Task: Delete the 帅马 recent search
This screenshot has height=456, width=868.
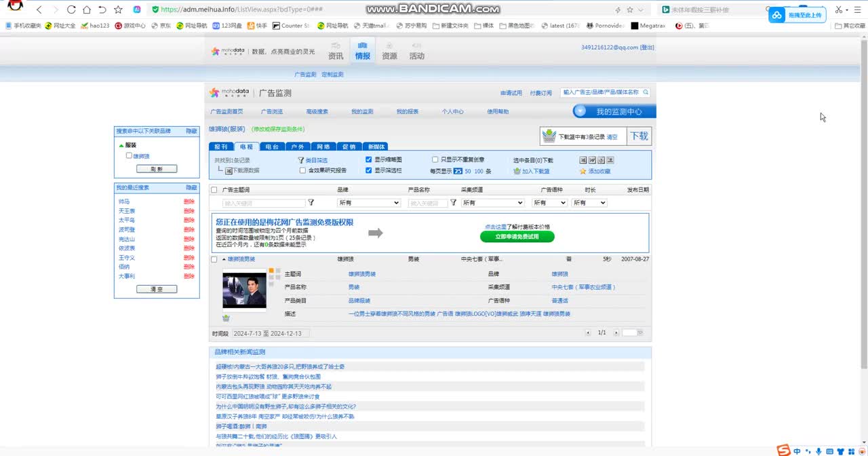Action: point(189,202)
